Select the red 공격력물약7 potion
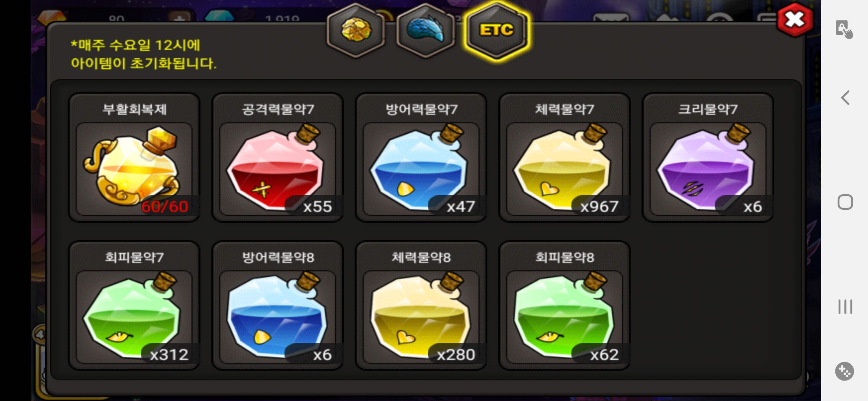868x401 pixels. [277, 158]
